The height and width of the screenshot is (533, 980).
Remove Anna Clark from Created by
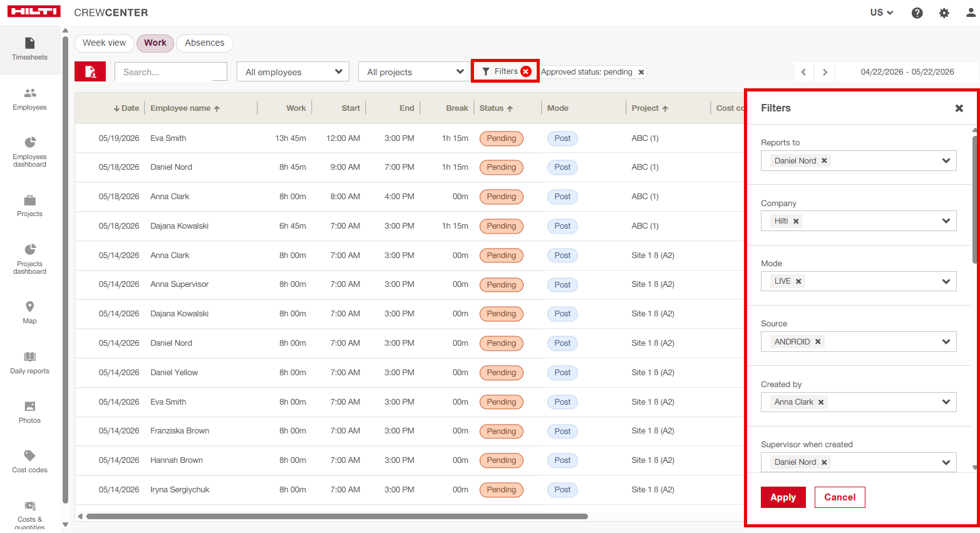pyautogui.click(x=821, y=402)
